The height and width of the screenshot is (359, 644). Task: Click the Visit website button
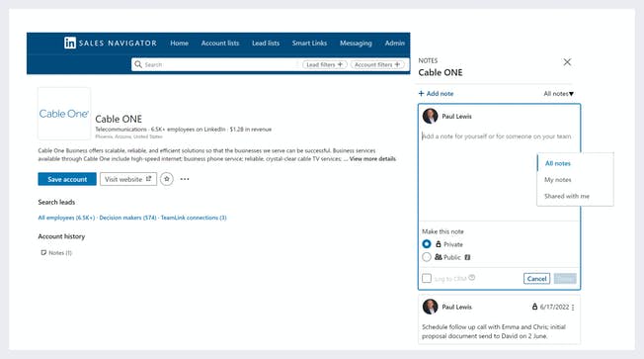click(x=128, y=179)
